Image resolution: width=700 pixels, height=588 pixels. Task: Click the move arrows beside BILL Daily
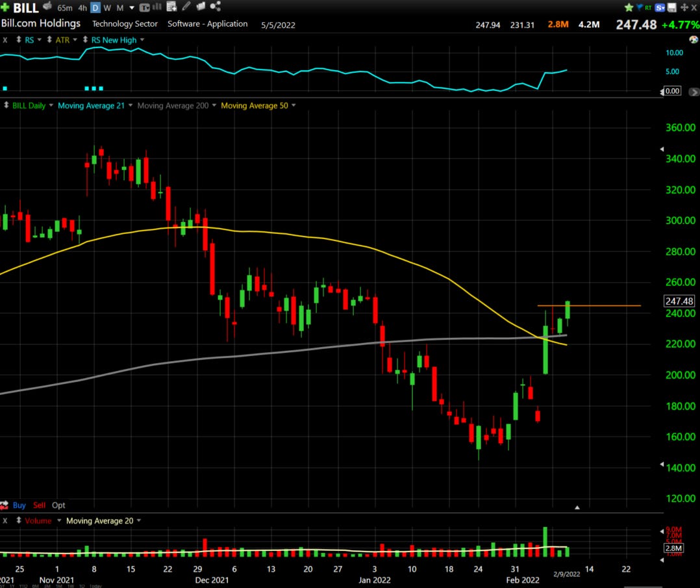tap(6, 105)
